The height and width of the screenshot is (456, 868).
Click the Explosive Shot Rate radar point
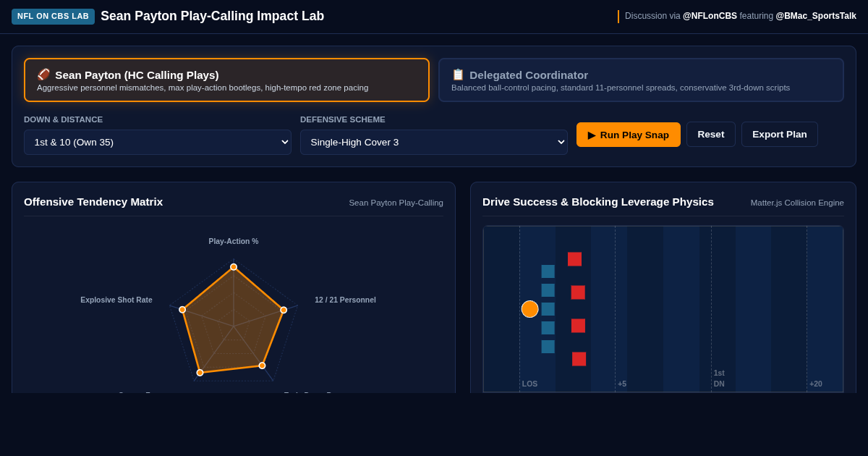coord(182,310)
